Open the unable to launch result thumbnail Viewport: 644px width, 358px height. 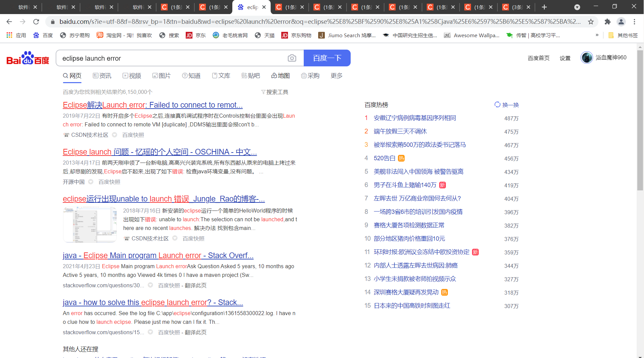(90, 224)
